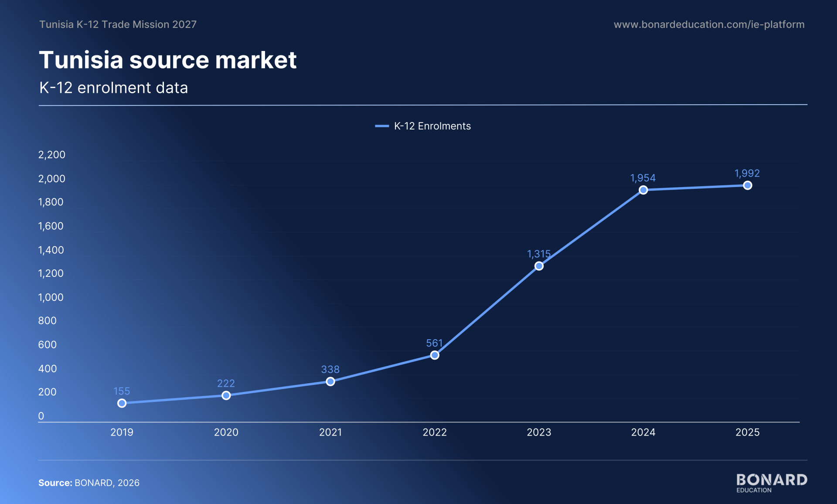Select the 2019 data point marker
The width and height of the screenshot is (837, 504).
[x=122, y=403]
